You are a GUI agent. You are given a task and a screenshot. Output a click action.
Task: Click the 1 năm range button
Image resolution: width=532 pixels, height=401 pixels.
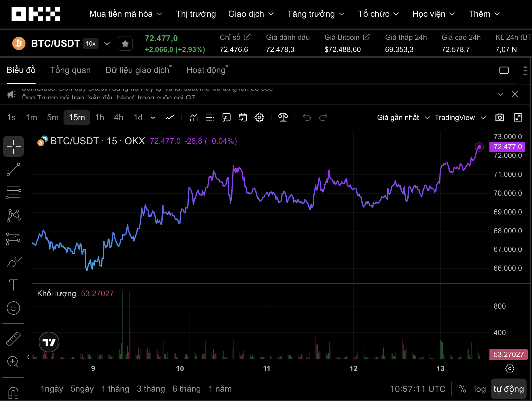pos(220,389)
